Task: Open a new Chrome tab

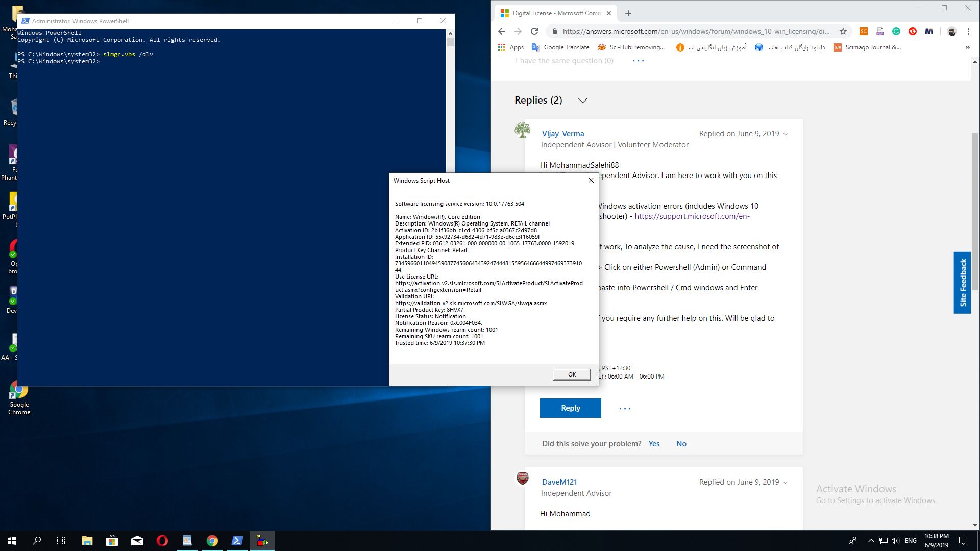Action: 628,13
